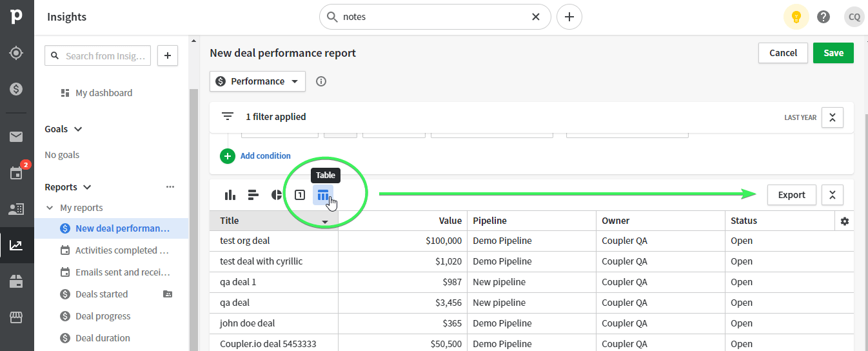Select the column chart view icon

click(230, 195)
